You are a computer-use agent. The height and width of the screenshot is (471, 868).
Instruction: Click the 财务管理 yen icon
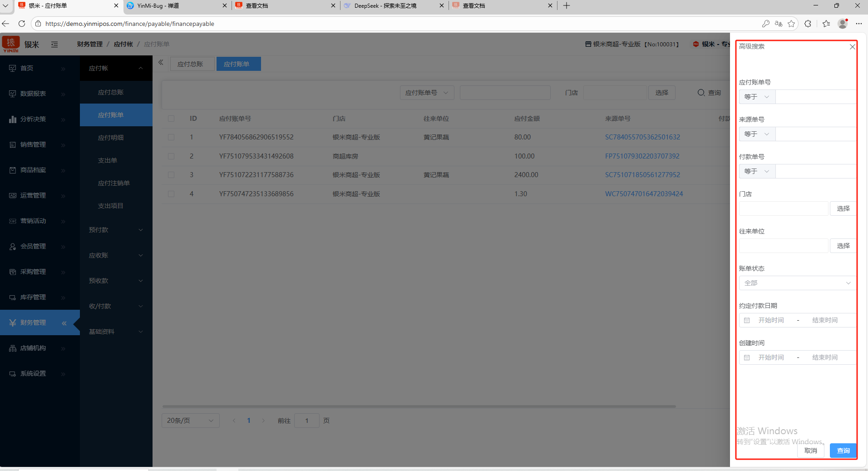pos(12,322)
